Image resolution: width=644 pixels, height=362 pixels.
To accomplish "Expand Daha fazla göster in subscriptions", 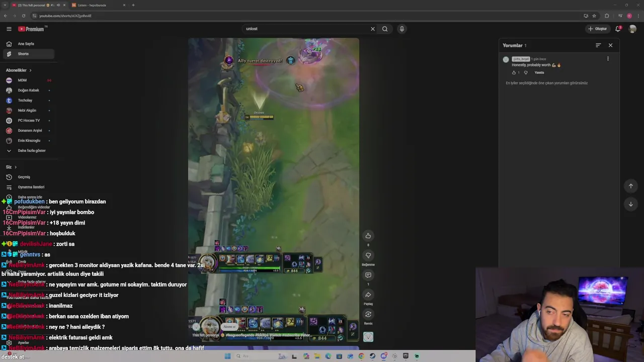I will (x=29, y=151).
